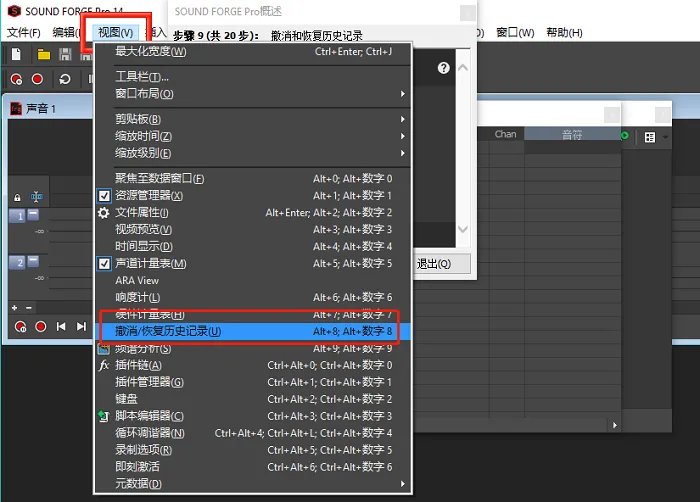Choose 撤消/恢复历史记录 from the View menu
700x502 pixels.
(253, 331)
